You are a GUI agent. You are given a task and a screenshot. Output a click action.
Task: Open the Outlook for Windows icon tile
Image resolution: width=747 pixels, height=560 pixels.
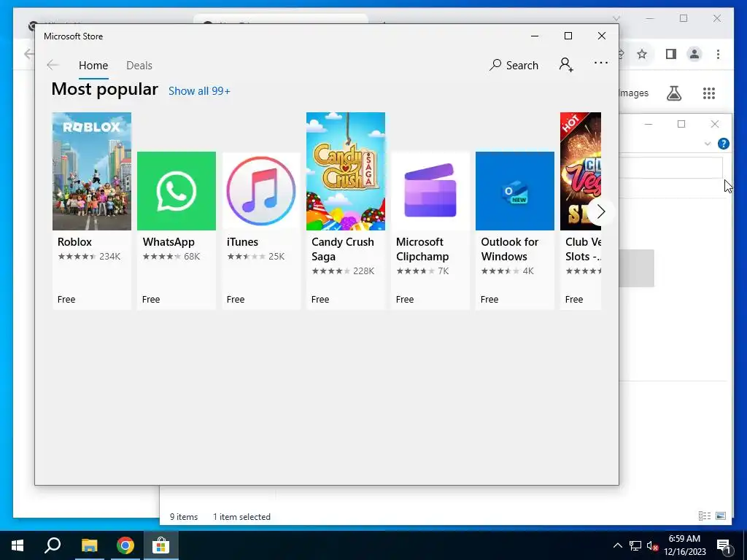click(x=515, y=191)
